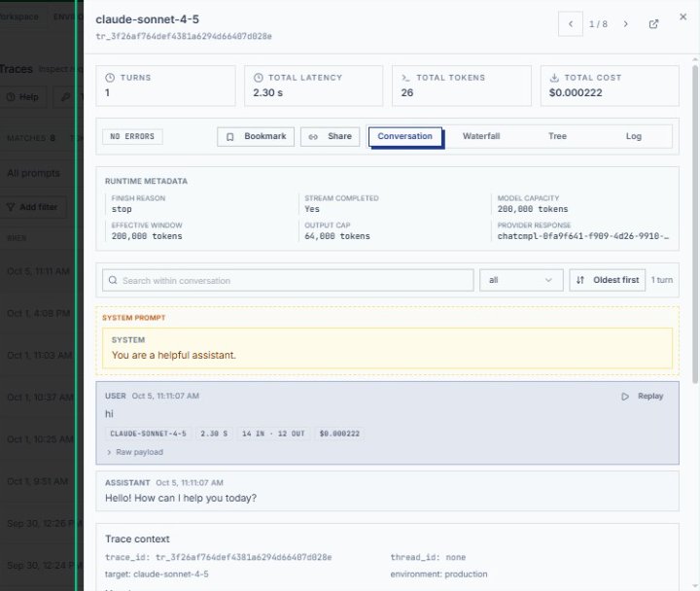Click the 14 IN · 12 OUT token chip
The width and height of the screenshot is (700, 591).
tap(273, 434)
